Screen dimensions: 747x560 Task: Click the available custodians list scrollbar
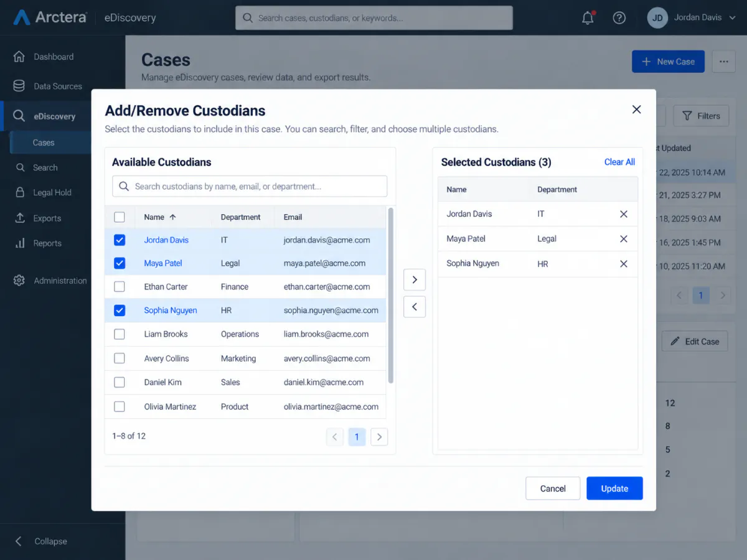click(x=391, y=296)
